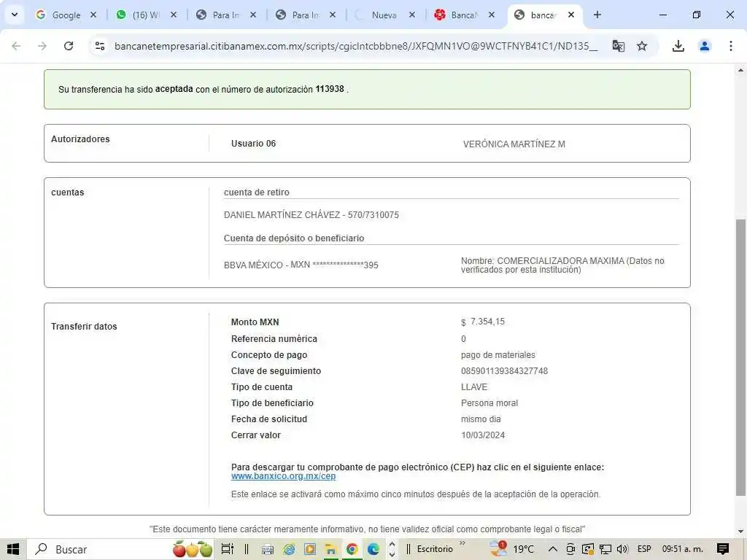Open the www.banxico.org.mx/cep link
The image size is (747, 560).
[x=283, y=476]
